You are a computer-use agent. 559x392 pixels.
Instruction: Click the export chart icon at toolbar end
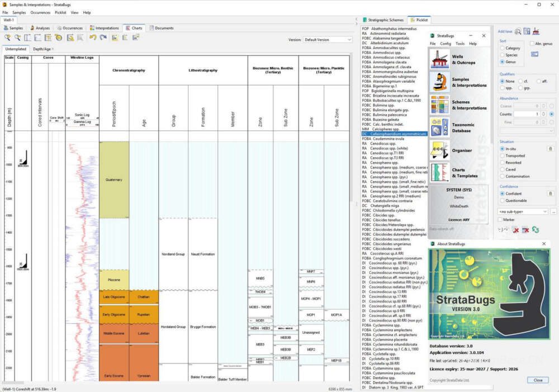tap(135, 37)
